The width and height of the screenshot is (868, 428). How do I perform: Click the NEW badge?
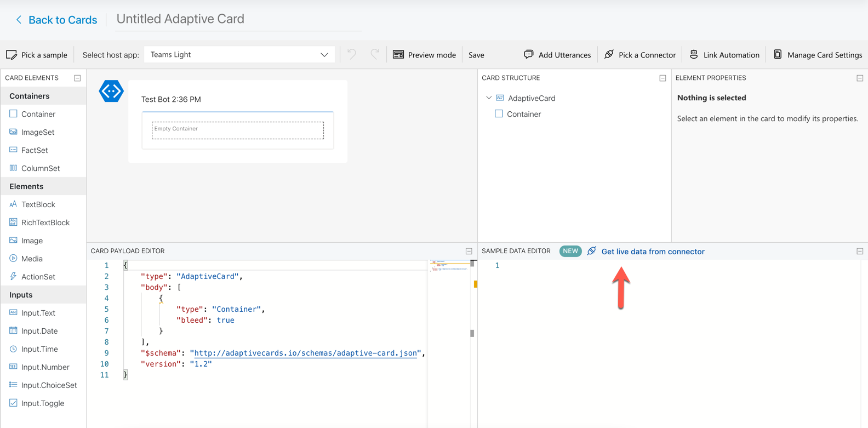pos(570,251)
